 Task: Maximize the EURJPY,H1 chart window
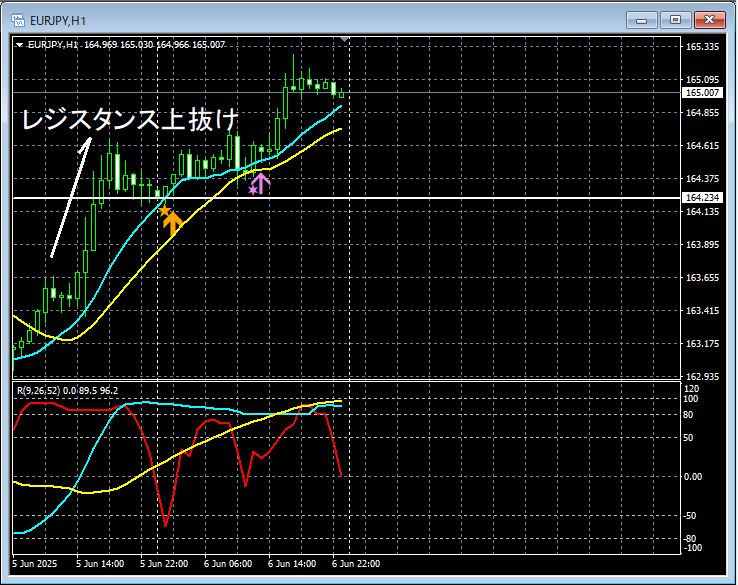(x=675, y=20)
